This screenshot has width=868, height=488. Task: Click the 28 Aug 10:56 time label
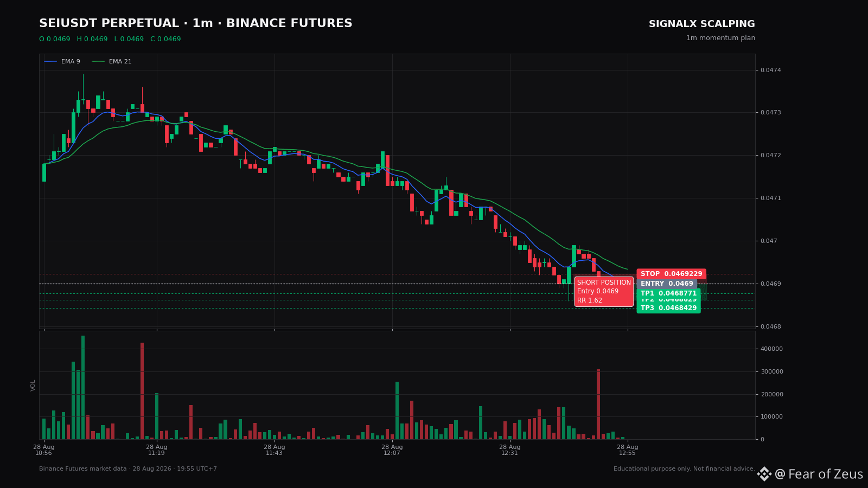44,450
